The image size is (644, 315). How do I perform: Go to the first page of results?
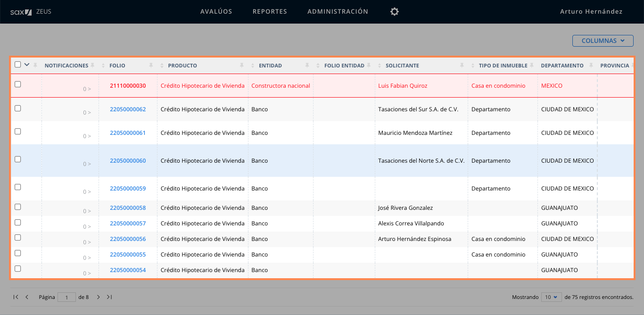16,297
